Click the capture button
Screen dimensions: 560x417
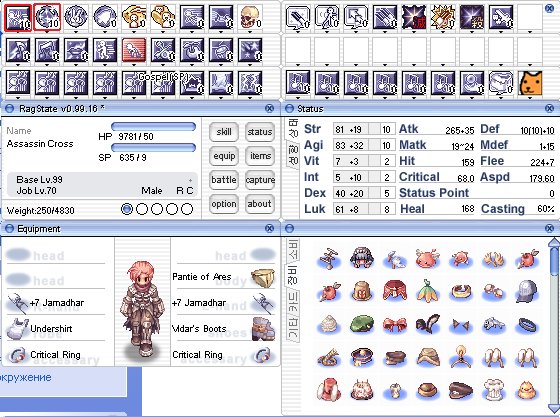[x=260, y=180]
